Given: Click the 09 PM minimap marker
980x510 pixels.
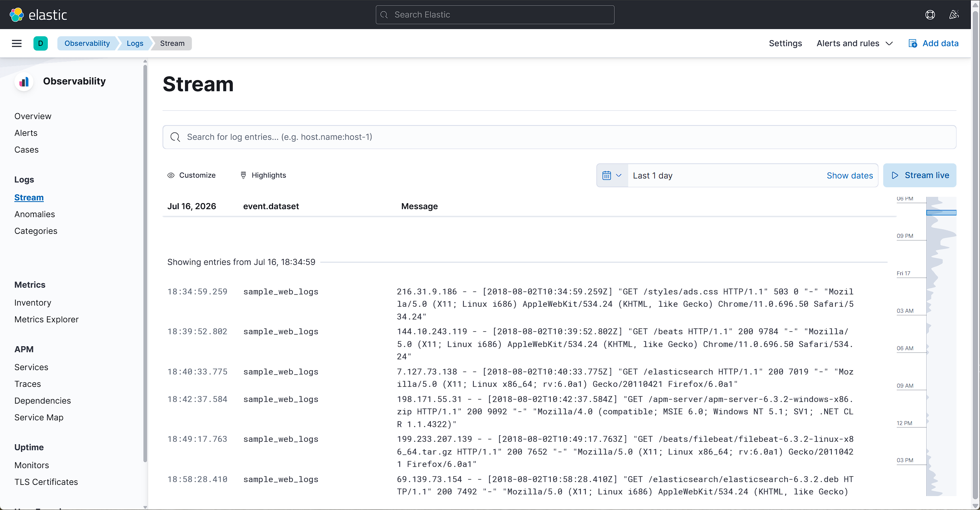Looking at the screenshot, I should pyautogui.click(x=905, y=236).
